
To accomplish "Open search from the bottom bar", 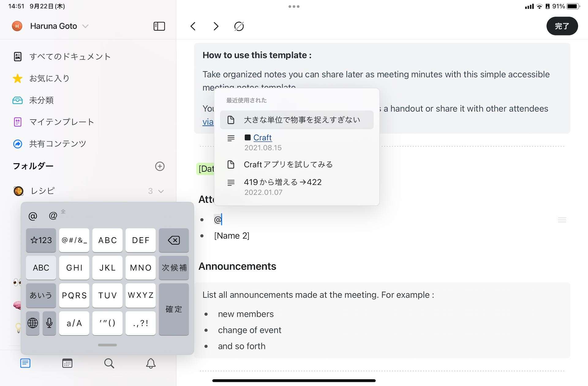I will [x=109, y=363].
